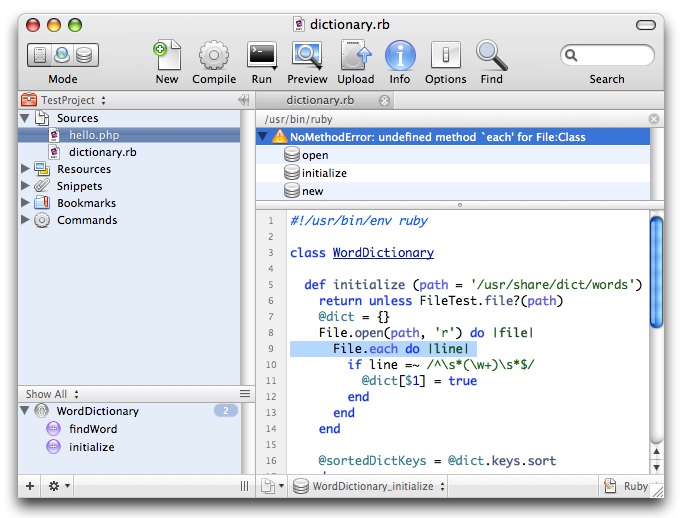Open the Show All filter popup

[52, 394]
